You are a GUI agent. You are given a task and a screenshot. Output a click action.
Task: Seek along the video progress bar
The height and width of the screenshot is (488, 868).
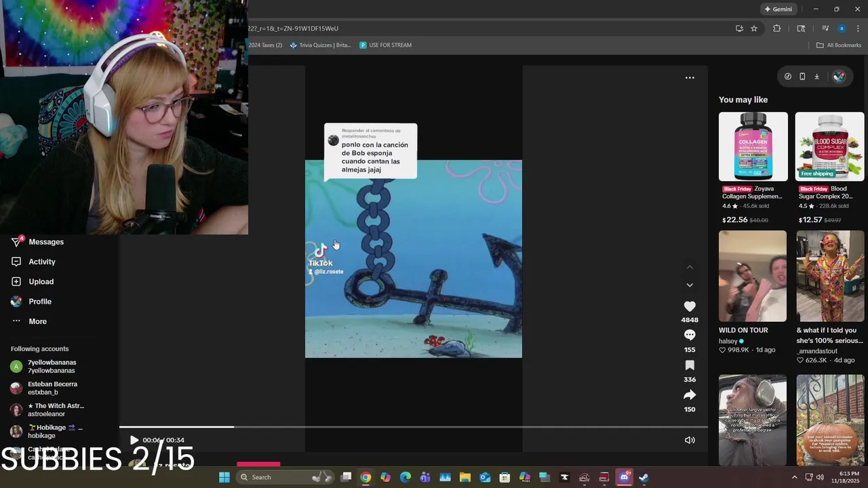413,427
